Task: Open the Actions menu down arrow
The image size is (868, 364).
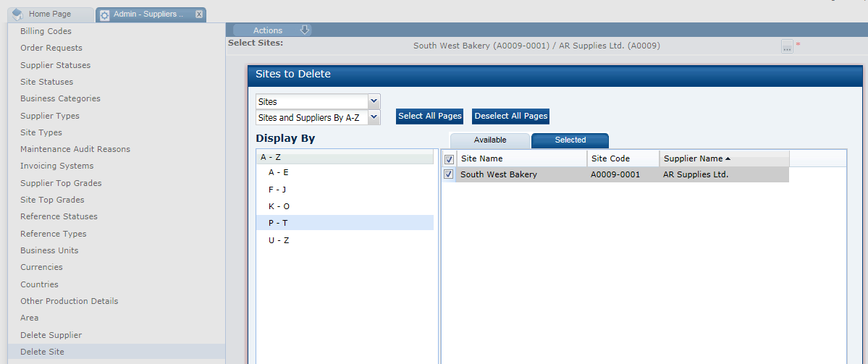Action: (x=305, y=30)
